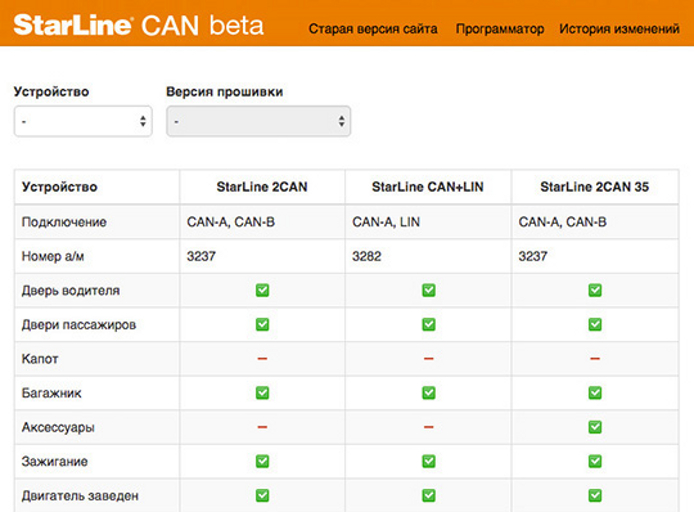Click 3237 under StarLine 2CAN
This screenshot has width=694, height=512.
[x=201, y=256]
